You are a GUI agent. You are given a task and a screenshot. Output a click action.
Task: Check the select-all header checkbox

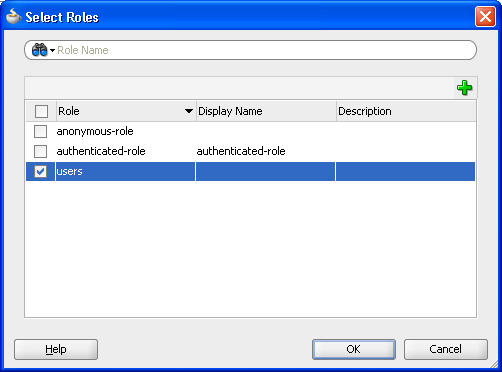41,111
